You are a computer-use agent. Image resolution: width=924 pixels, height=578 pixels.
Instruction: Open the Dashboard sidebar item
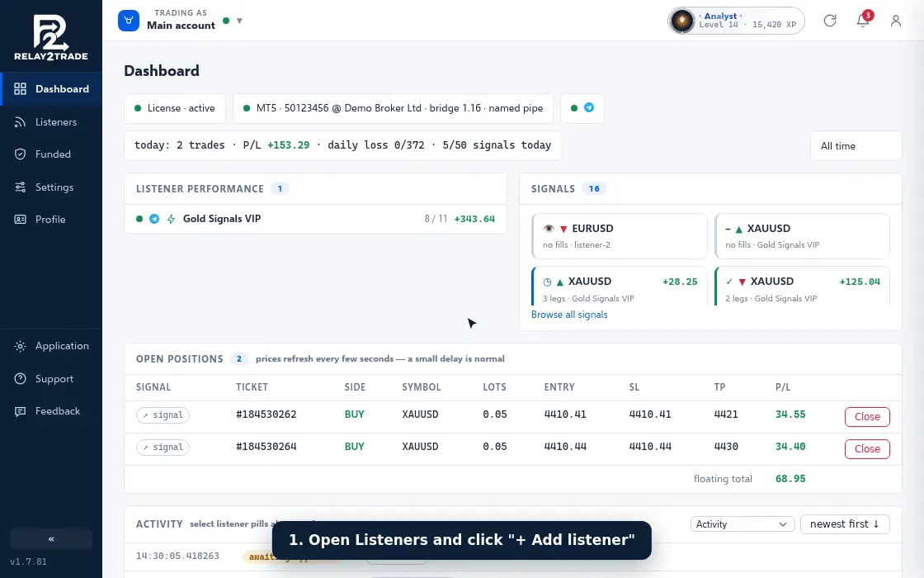(x=51, y=89)
